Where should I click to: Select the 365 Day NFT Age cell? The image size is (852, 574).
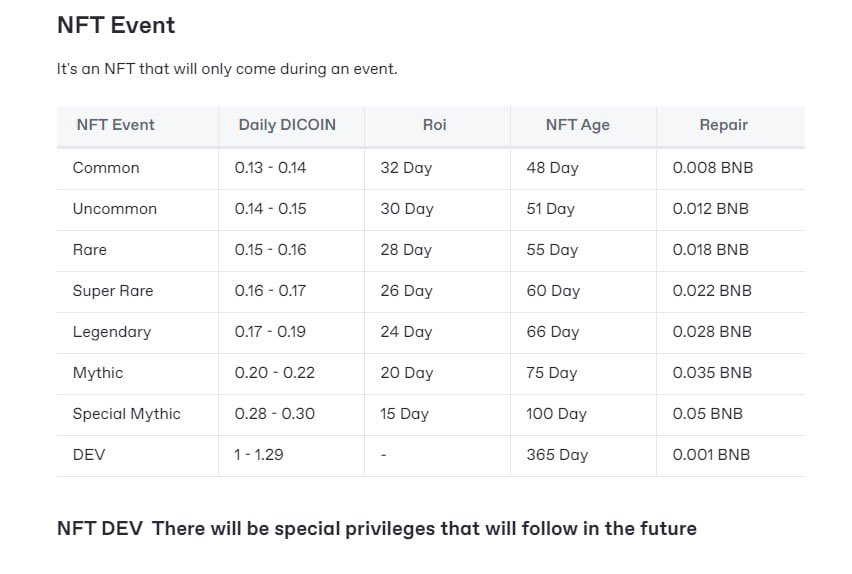click(557, 455)
